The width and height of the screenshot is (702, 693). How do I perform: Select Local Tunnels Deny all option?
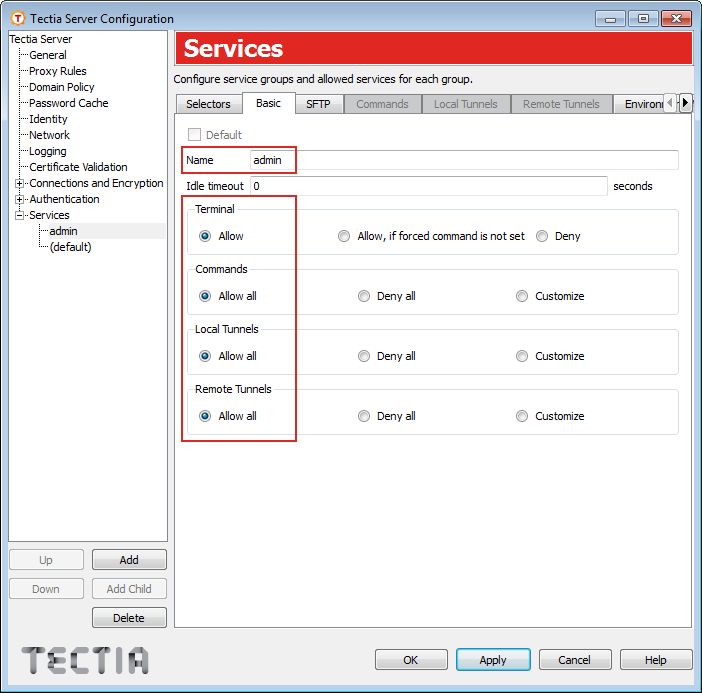(364, 356)
